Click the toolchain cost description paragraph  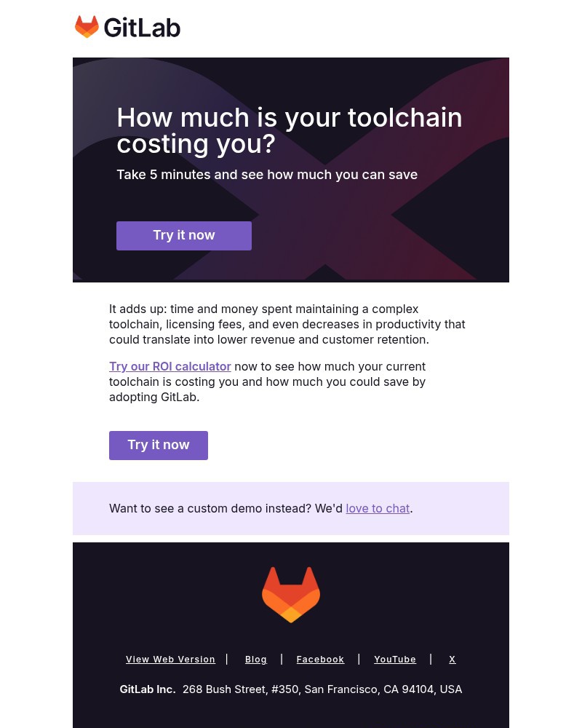287,324
